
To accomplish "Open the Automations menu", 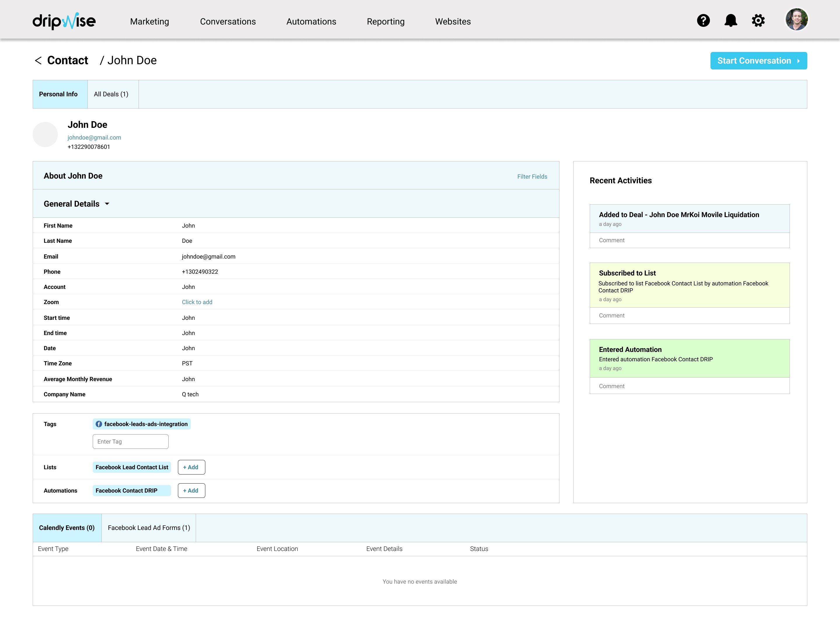I will pos(311,22).
